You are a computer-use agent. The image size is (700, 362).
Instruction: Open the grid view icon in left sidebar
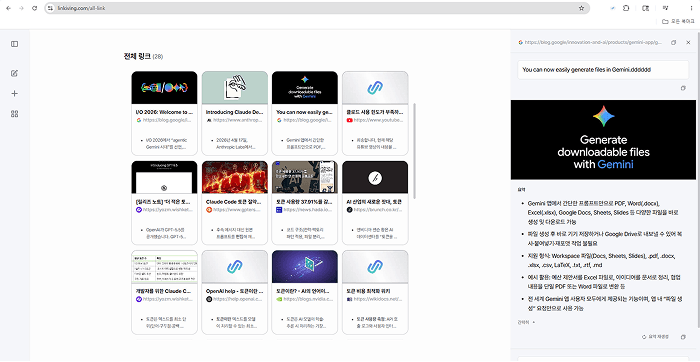point(14,114)
